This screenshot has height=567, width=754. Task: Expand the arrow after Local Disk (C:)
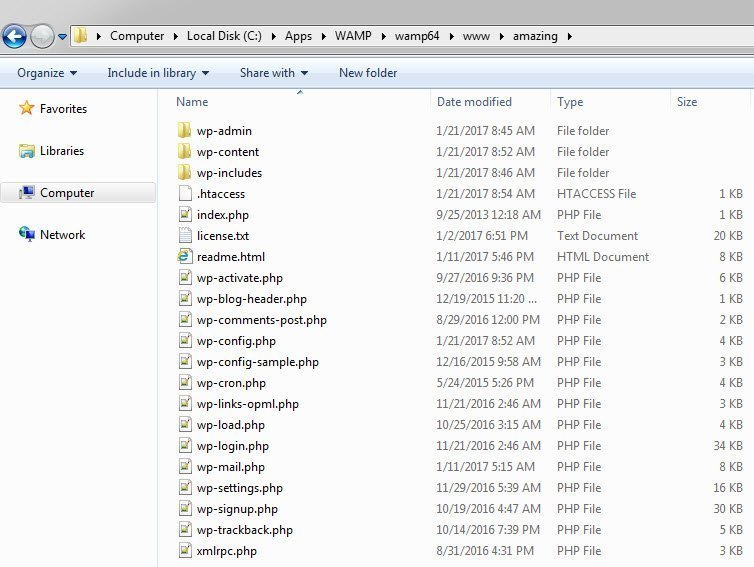[x=273, y=37]
